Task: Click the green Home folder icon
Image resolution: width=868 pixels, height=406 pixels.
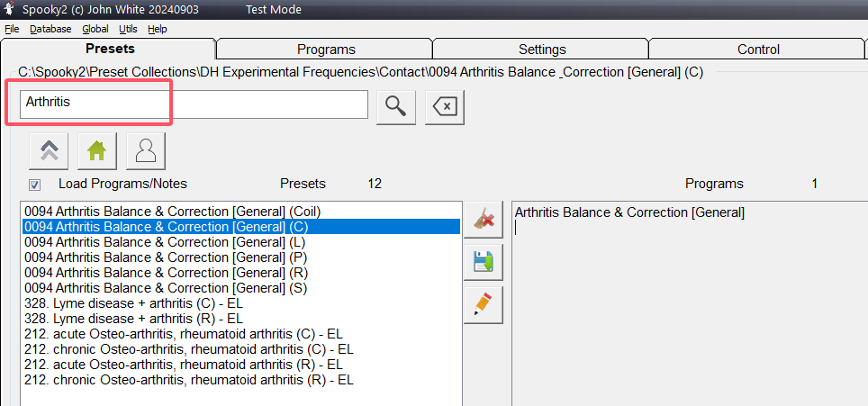Action: click(x=97, y=151)
